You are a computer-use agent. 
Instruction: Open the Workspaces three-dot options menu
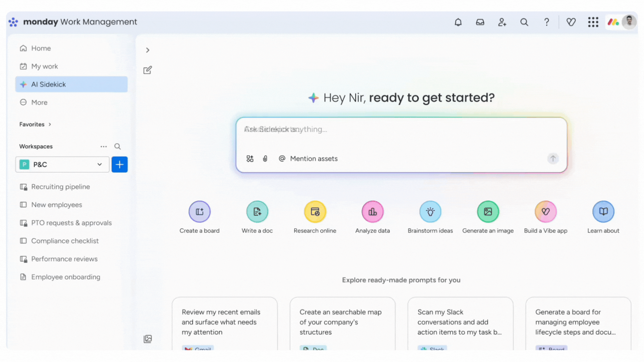tap(104, 146)
